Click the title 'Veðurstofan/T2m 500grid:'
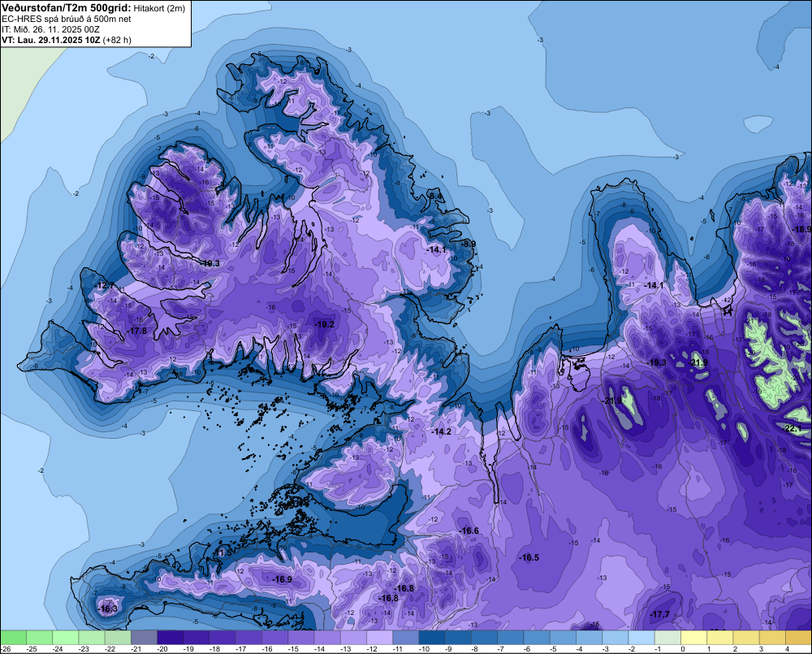Screen dimensions: 812x654 (x=66, y=8)
